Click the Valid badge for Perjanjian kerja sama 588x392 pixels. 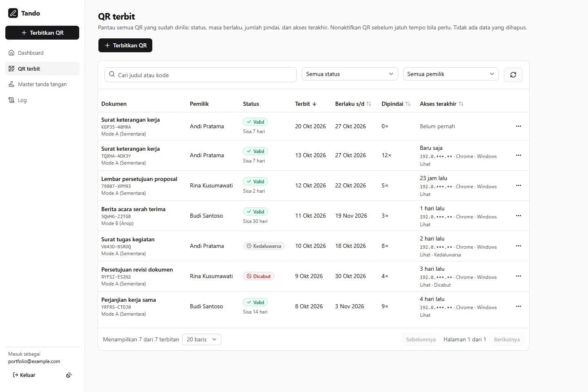[255, 303]
